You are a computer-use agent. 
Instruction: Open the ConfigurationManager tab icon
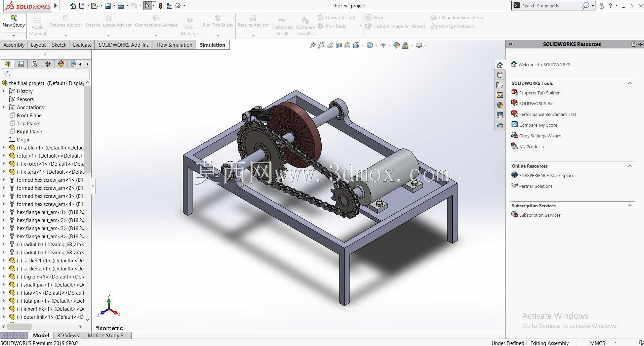coord(34,64)
